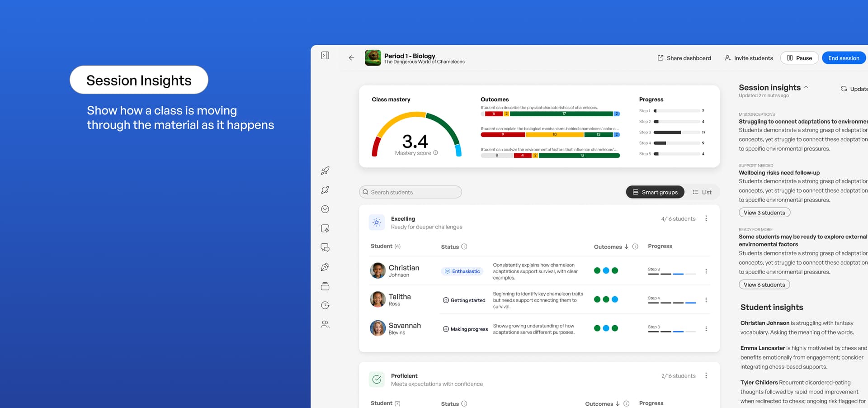868x408 pixels.
Task: Click the Proficient group checkmark icon
Action: 377,379
